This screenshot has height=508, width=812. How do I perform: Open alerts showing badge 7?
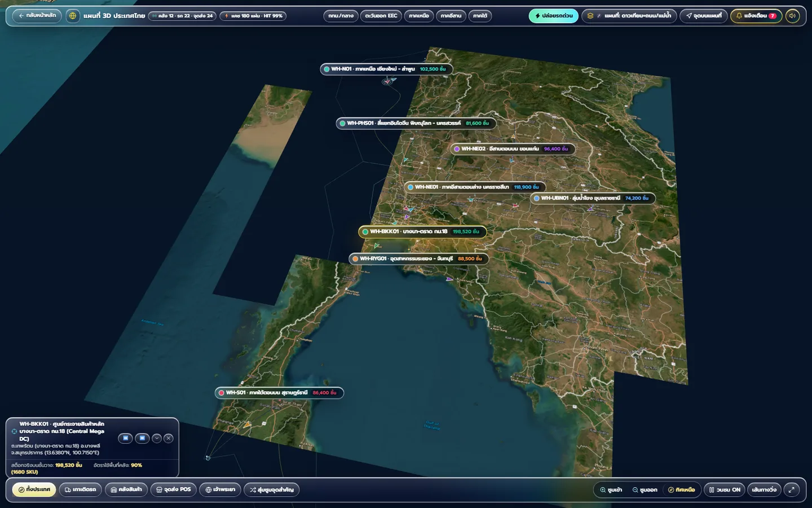(756, 16)
